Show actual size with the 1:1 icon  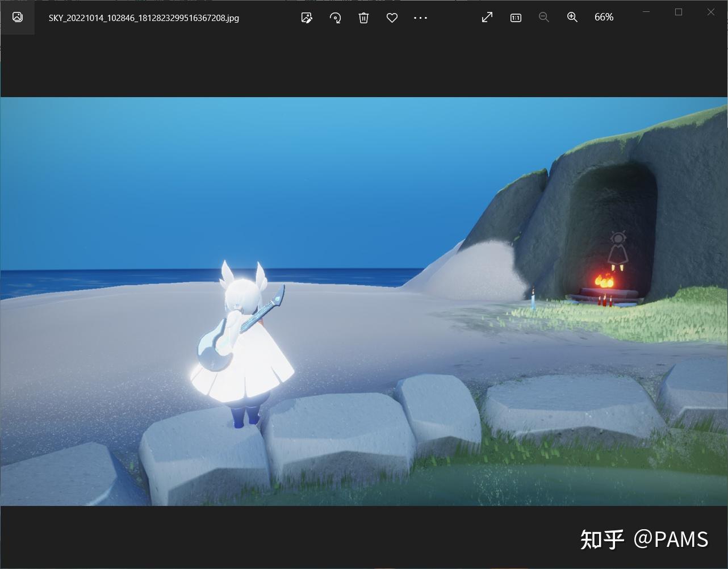pyautogui.click(x=516, y=18)
